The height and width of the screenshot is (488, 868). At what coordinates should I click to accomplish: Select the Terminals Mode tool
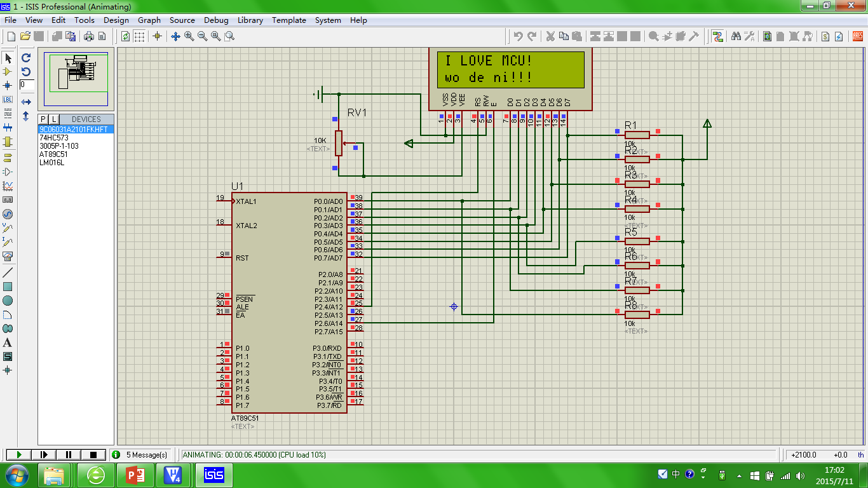8,158
